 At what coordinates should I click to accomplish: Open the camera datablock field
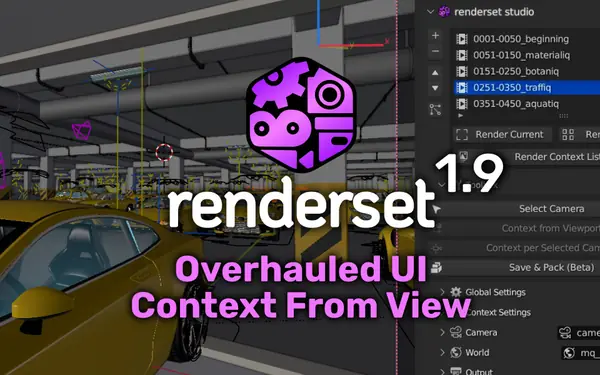click(579, 333)
